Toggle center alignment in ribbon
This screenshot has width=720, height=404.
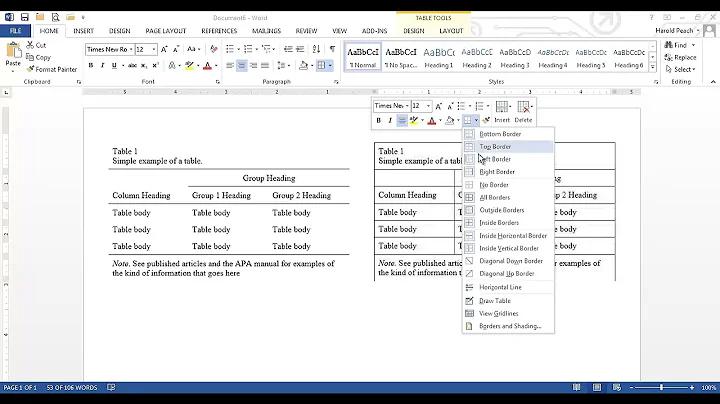pyautogui.click(x=242, y=66)
